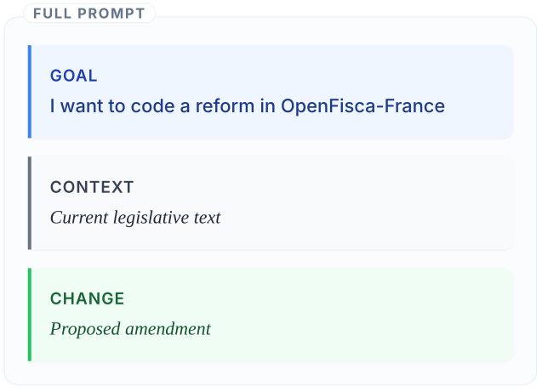Click the FULL PROMPT label
Image resolution: width=542 pixels, height=392 pixels.
(x=88, y=14)
